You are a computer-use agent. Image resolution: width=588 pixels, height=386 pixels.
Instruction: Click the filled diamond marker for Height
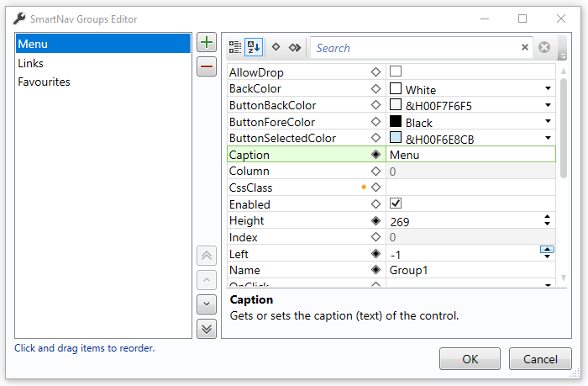[x=375, y=220]
